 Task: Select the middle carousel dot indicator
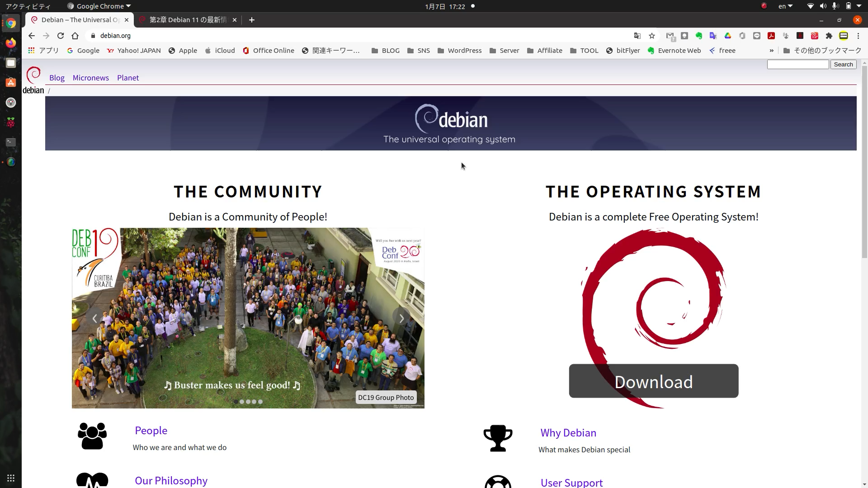[x=248, y=402]
